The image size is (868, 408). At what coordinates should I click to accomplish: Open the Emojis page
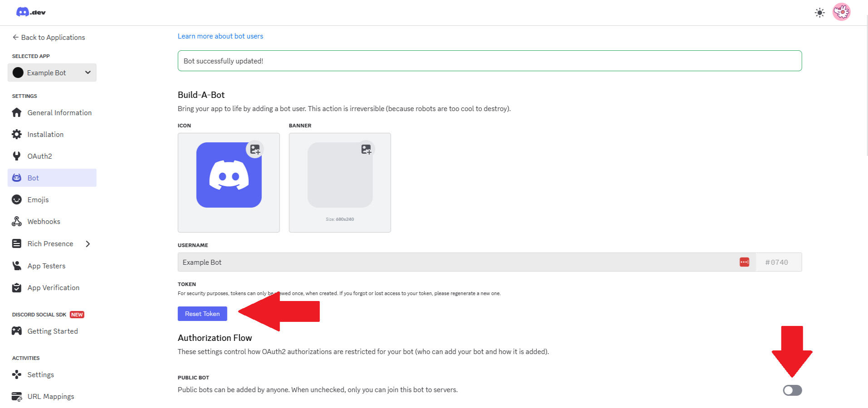tap(38, 200)
